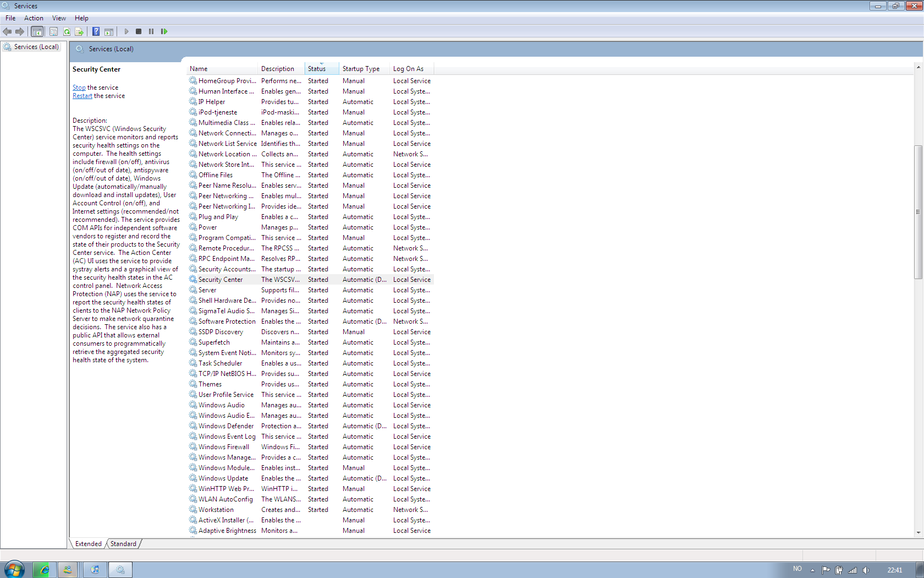
Task: Open the volume icon in system tray
Action: point(866,570)
